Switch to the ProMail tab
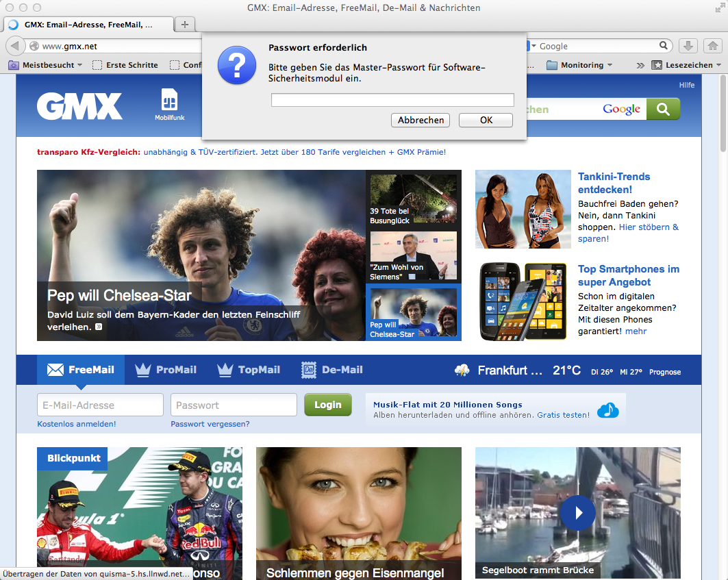This screenshot has width=728, height=580. coord(166,370)
